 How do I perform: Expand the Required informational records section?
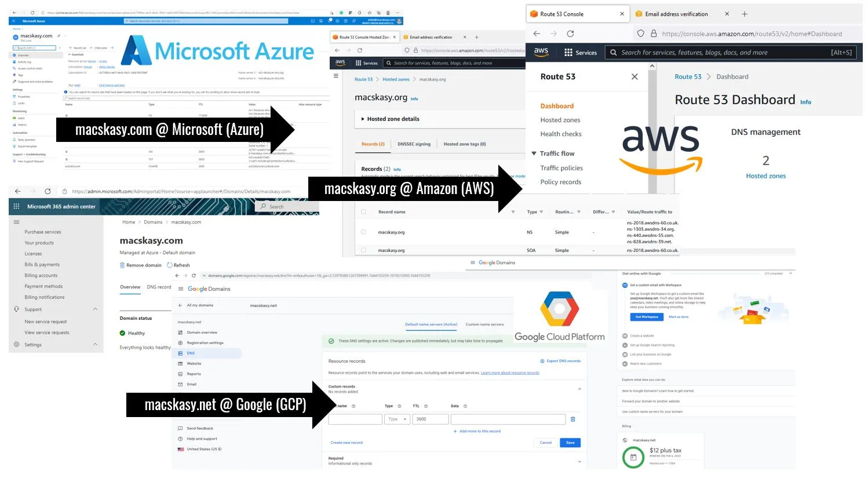point(579,462)
